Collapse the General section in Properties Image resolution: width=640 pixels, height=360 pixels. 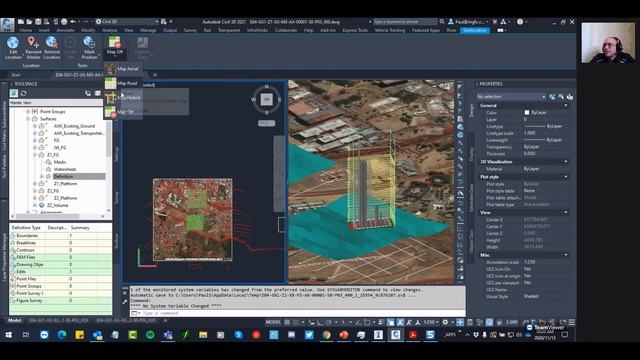[x=566, y=105]
